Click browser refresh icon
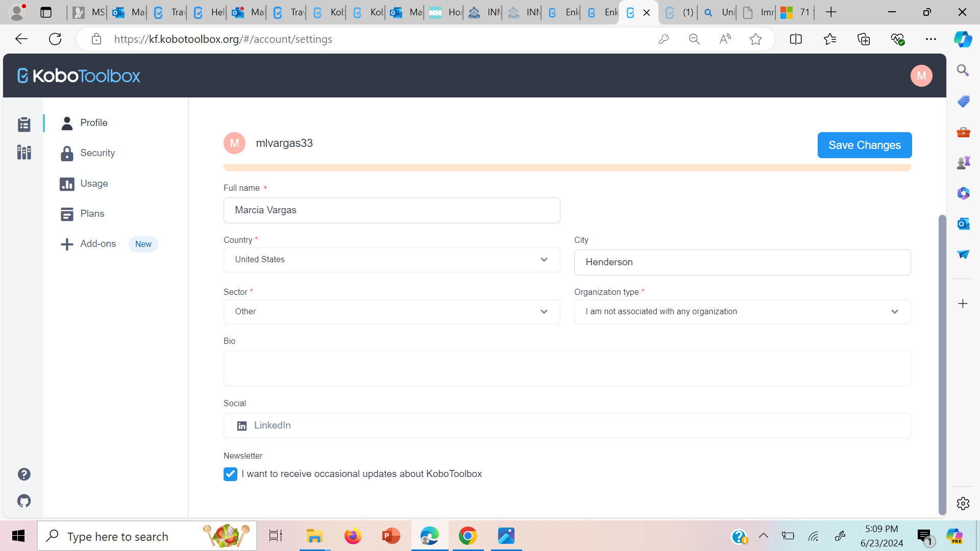This screenshot has width=980, height=551. click(x=55, y=39)
